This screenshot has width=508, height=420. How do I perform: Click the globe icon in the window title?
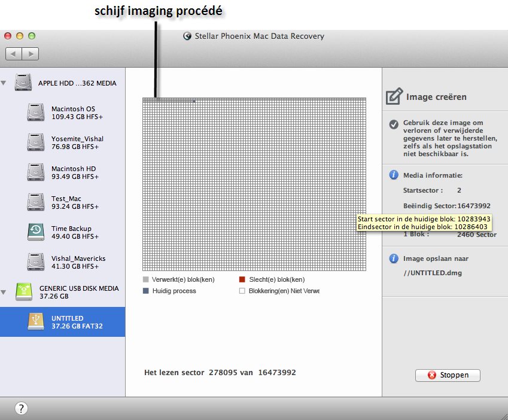[x=187, y=36]
